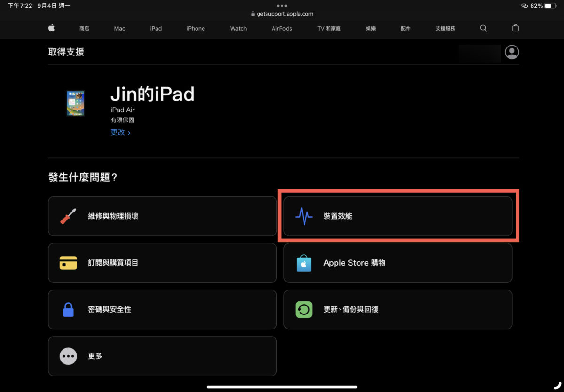Click the 發生什麼問題？ heading
Screen dimensions: 564x392
coord(83,178)
